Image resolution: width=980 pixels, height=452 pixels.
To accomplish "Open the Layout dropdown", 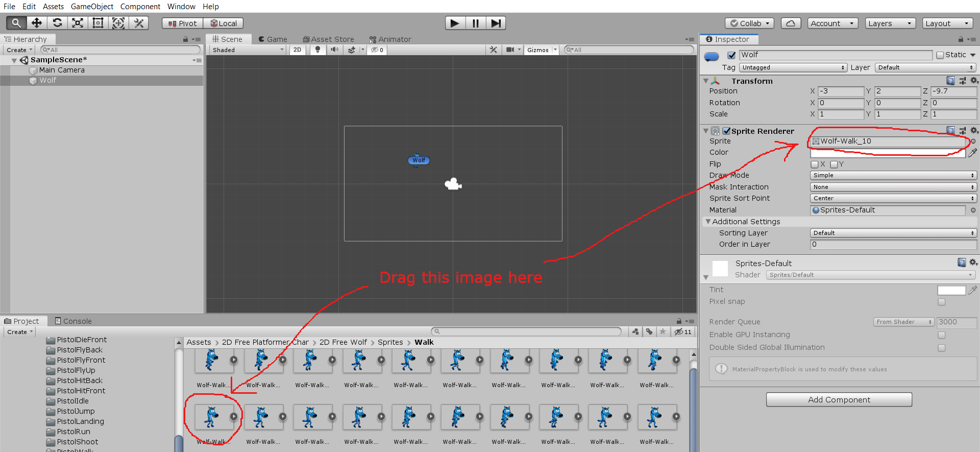I will (947, 23).
